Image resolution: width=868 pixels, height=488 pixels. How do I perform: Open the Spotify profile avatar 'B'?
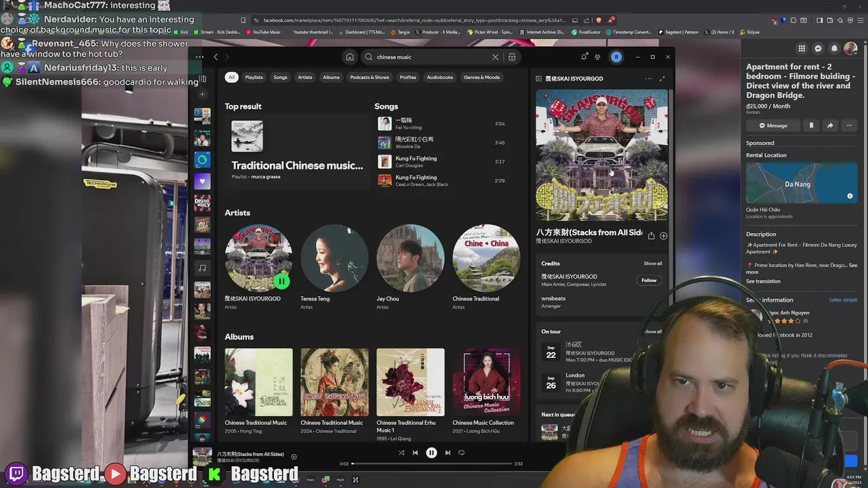click(616, 57)
